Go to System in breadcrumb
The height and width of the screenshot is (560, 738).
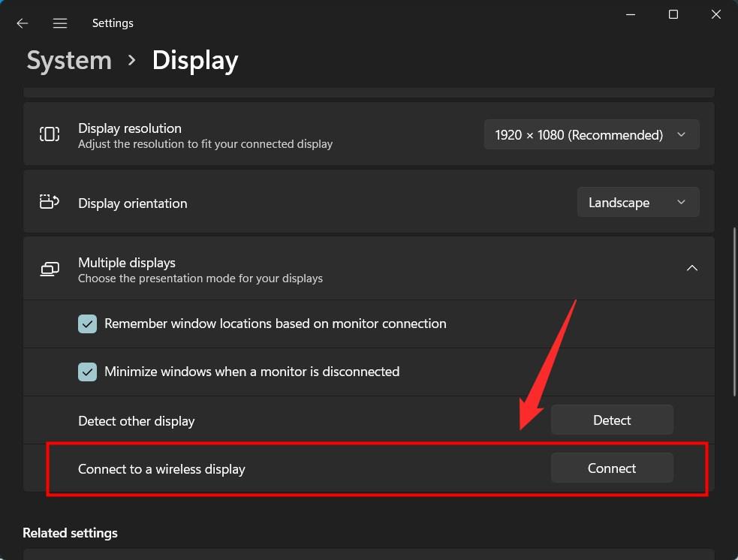coord(69,61)
